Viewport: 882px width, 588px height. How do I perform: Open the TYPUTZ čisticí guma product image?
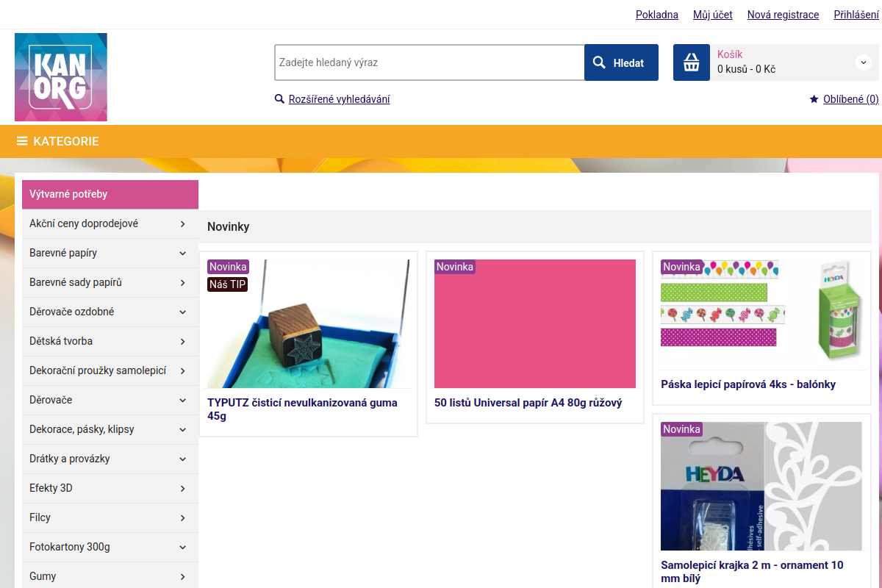[x=309, y=323]
